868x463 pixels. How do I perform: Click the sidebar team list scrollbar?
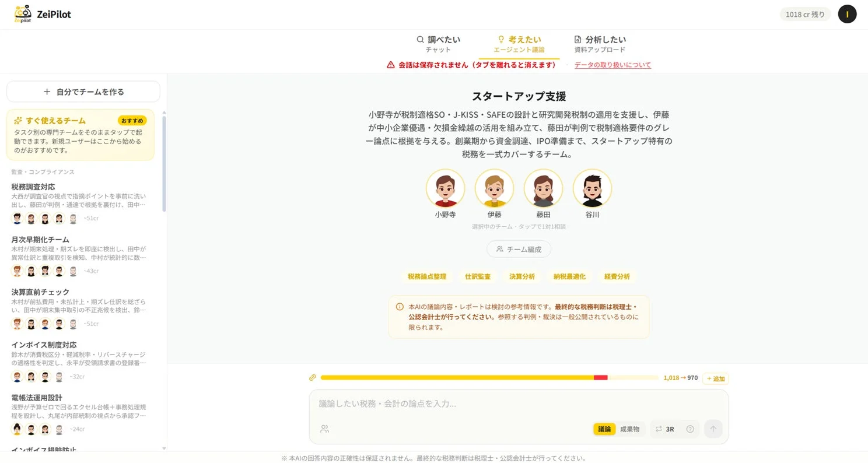point(164,163)
